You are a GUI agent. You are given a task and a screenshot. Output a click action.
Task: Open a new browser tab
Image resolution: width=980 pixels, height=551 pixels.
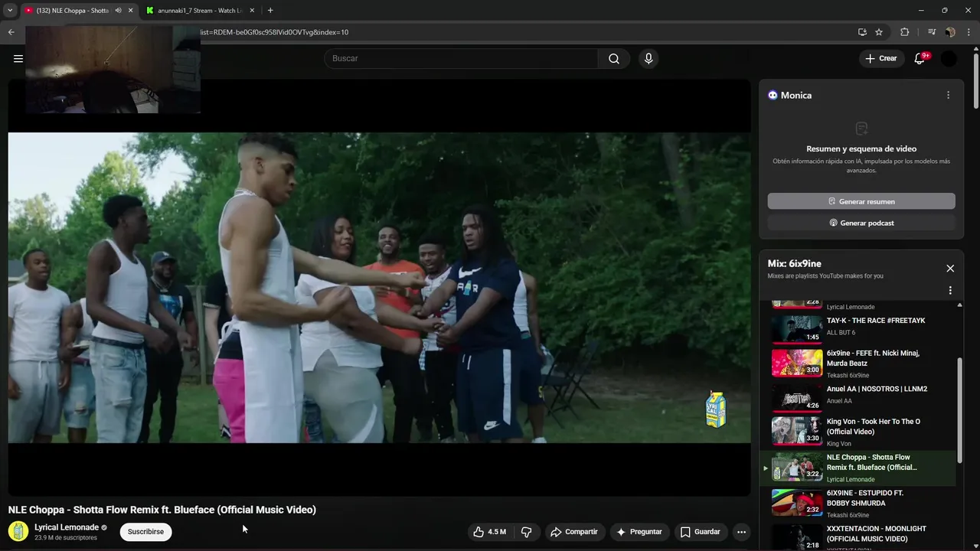coord(270,11)
